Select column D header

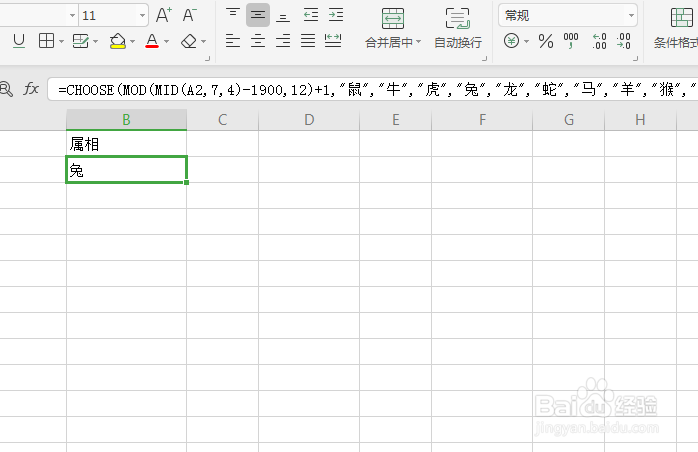click(309, 119)
